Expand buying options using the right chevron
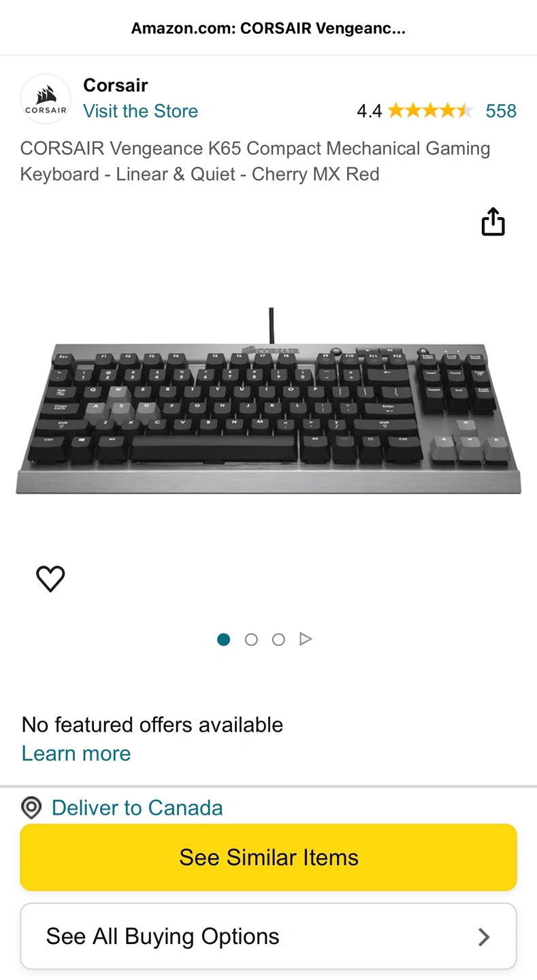 pos(484,937)
